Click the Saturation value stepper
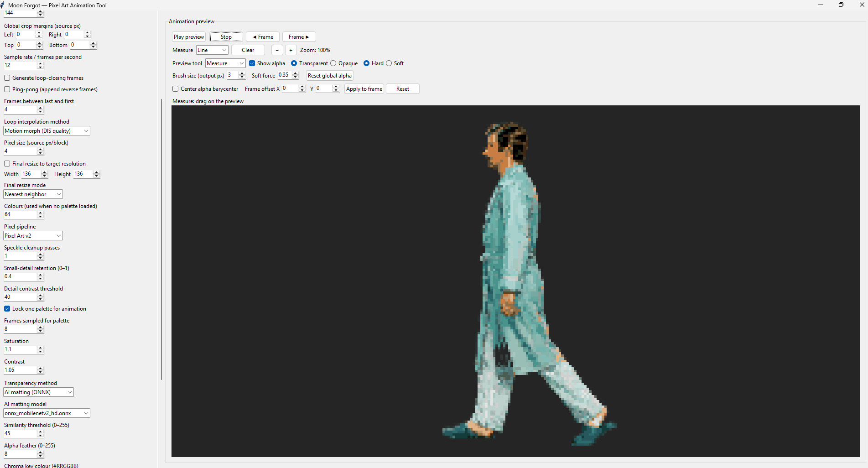868x468 pixels. (40, 350)
